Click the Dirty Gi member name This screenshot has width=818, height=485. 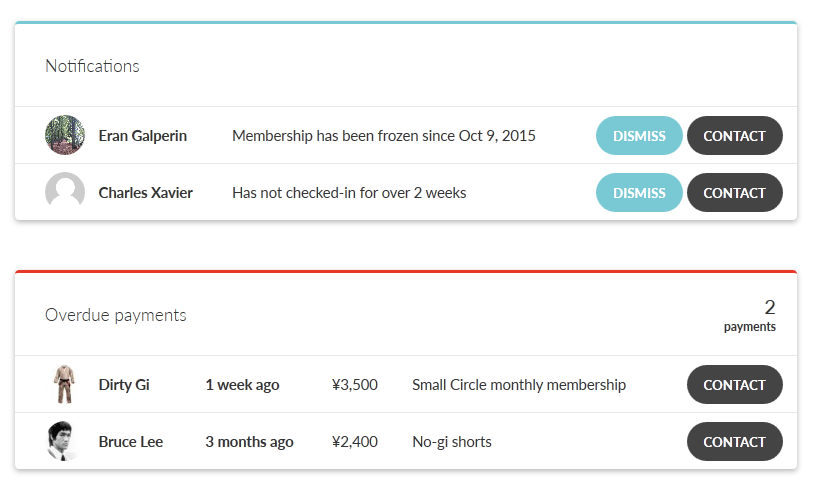pyautogui.click(x=124, y=384)
